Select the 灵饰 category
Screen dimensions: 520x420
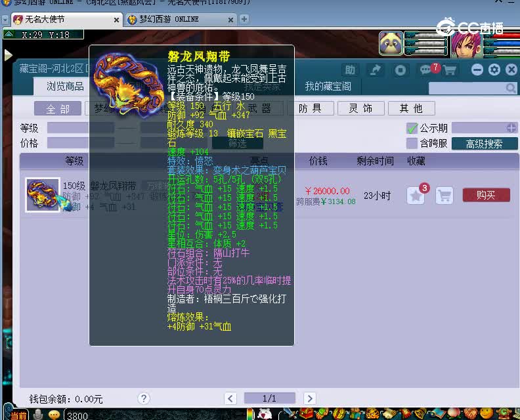pos(361,108)
